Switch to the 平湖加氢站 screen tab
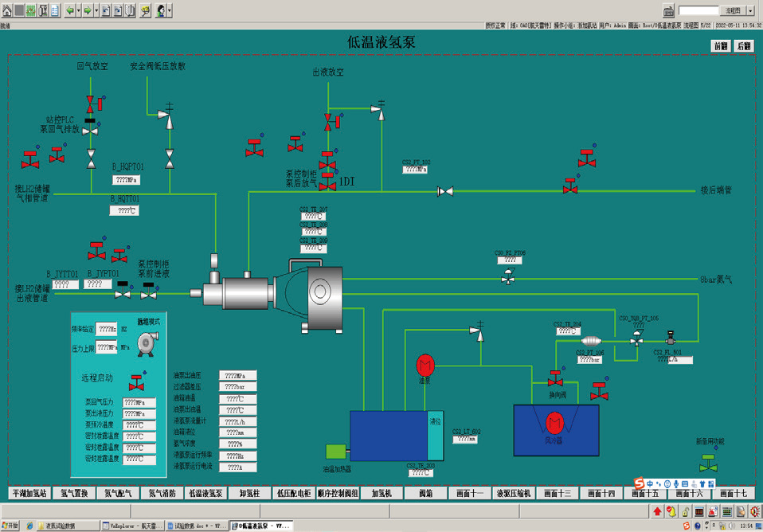Image resolution: width=763 pixels, height=532 pixels. pyautogui.click(x=30, y=493)
